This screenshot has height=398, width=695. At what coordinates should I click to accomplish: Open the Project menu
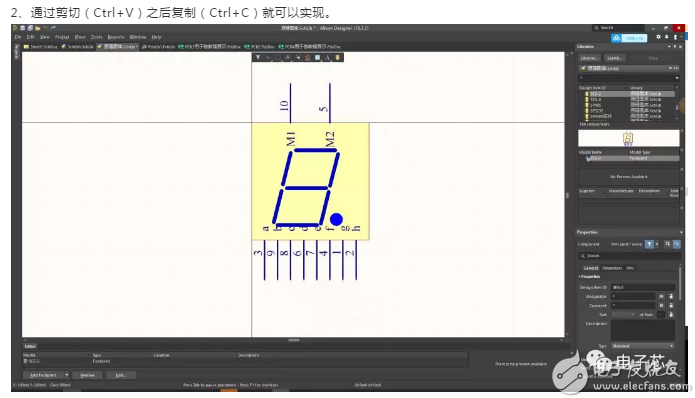tap(62, 37)
